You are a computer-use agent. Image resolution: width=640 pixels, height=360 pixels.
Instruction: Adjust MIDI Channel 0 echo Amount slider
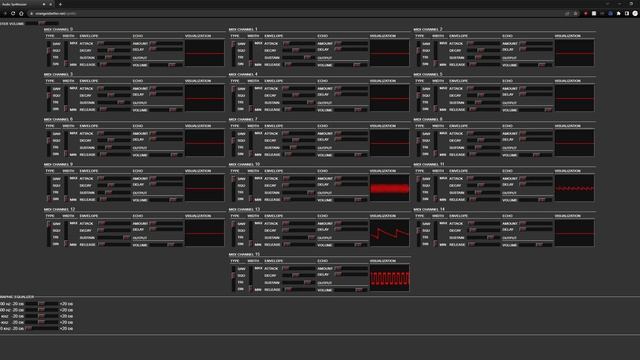[166, 43]
